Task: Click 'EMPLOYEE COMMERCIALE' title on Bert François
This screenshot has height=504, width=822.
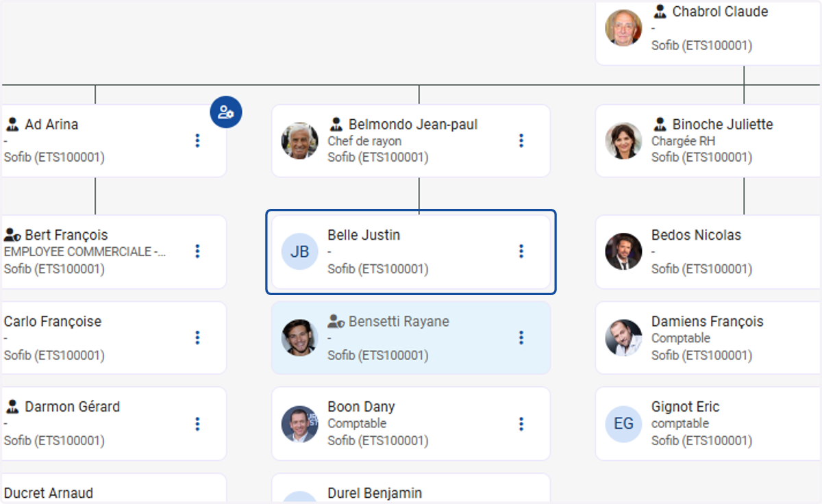Action: click(85, 252)
